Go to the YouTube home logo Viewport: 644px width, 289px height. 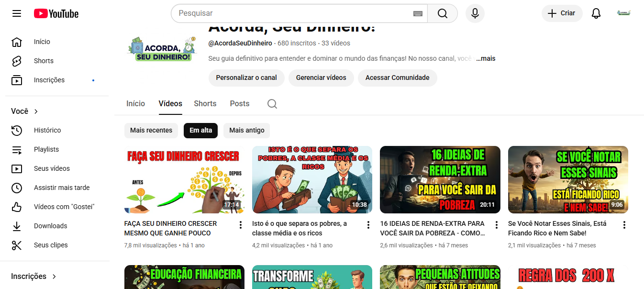pyautogui.click(x=56, y=13)
